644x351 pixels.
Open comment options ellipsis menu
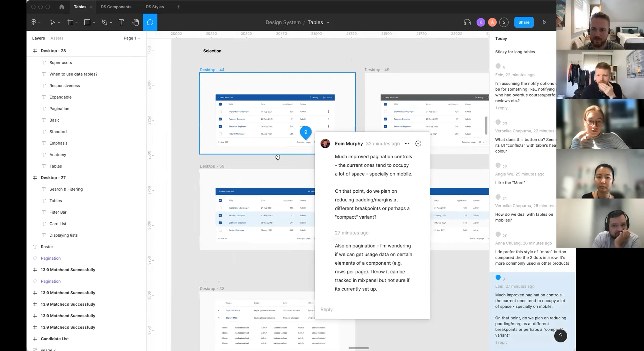(x=407, y=144)
